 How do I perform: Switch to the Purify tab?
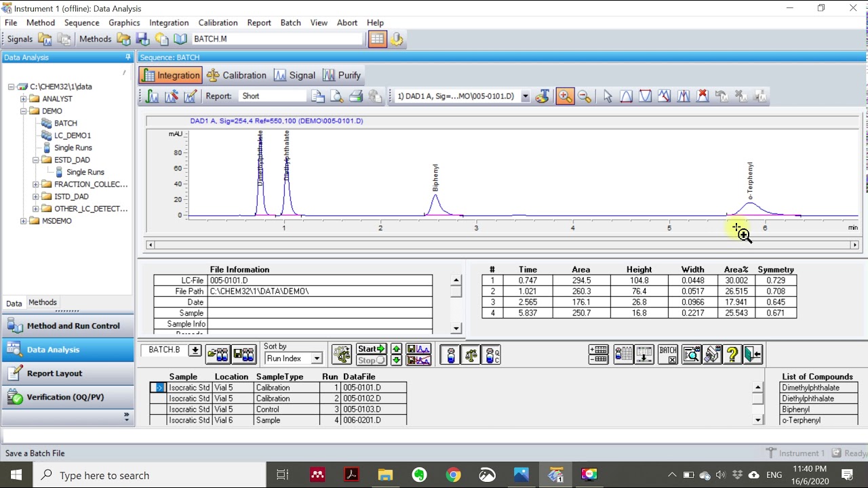342,75
